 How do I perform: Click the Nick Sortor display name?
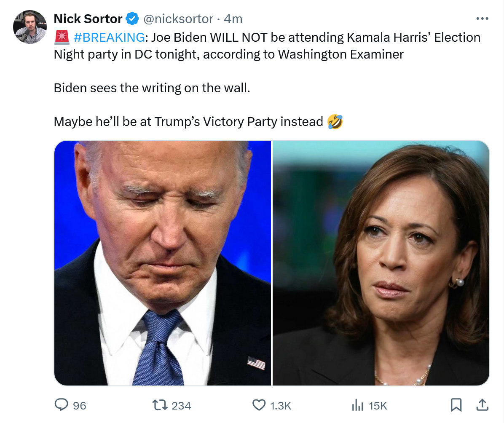(x=88, y=19)
